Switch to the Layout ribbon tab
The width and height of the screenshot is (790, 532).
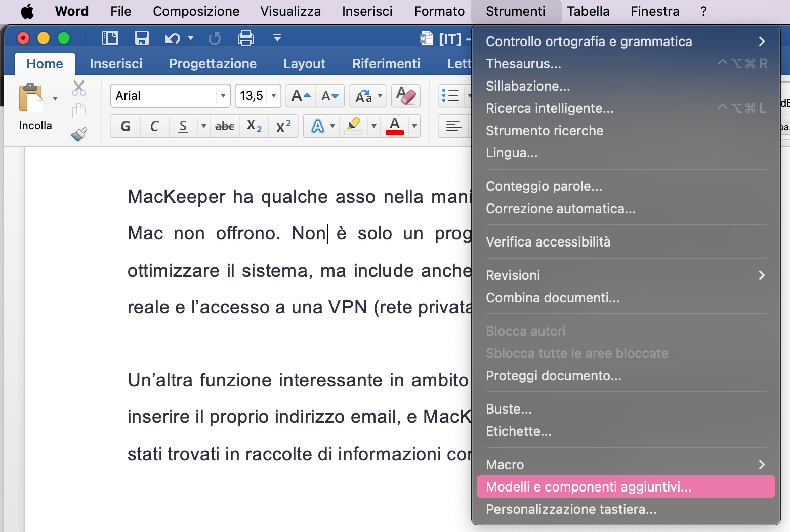[304, 64]
